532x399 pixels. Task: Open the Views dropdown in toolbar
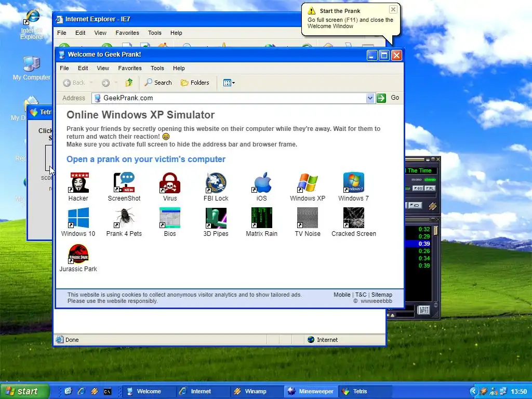point(229,83)
